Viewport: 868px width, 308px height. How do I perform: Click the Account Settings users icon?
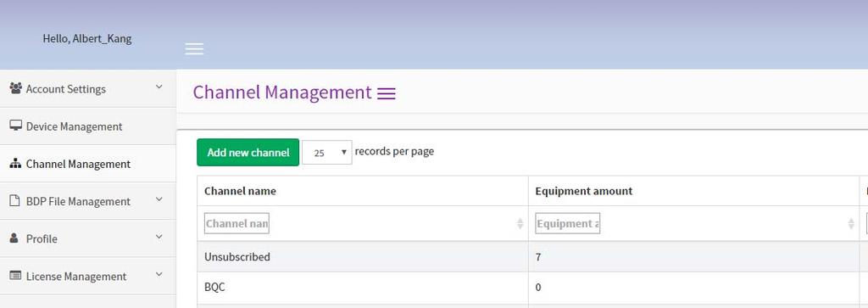tap(15, 88)
